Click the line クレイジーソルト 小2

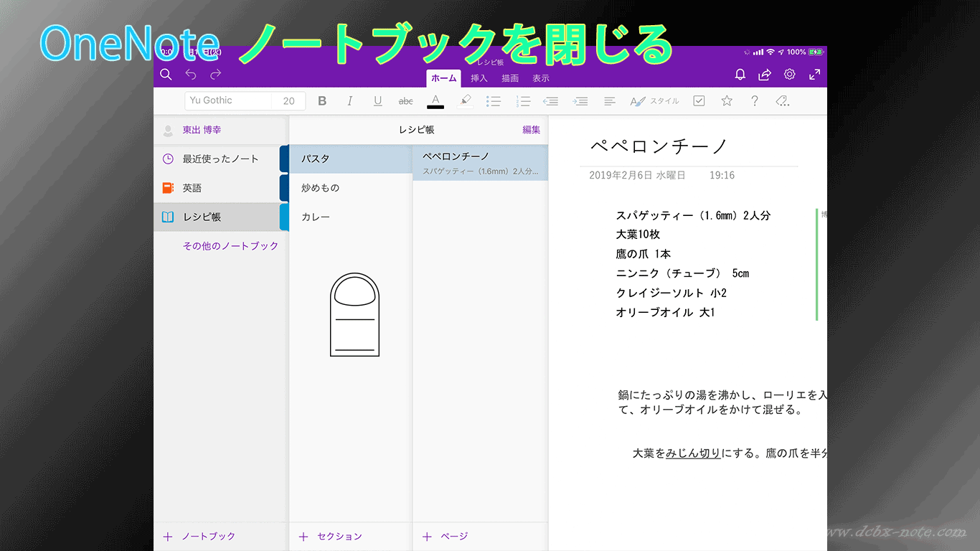pyautogui.click(x=672, y=293)
